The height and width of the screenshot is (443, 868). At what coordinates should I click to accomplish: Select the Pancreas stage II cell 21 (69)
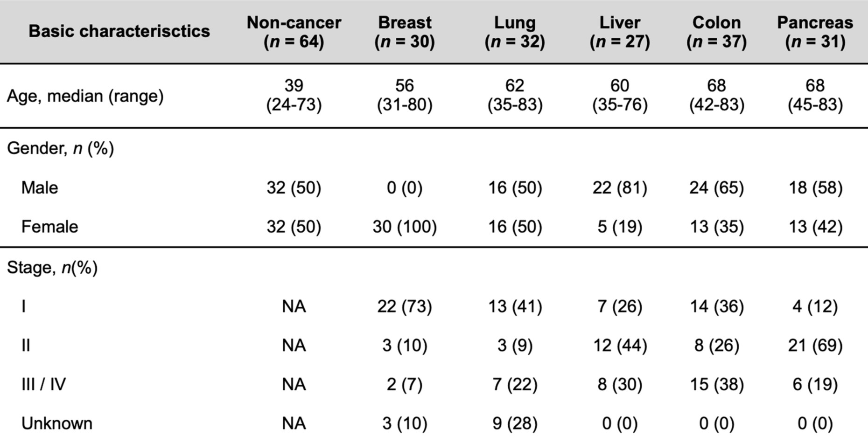[815, 346]
